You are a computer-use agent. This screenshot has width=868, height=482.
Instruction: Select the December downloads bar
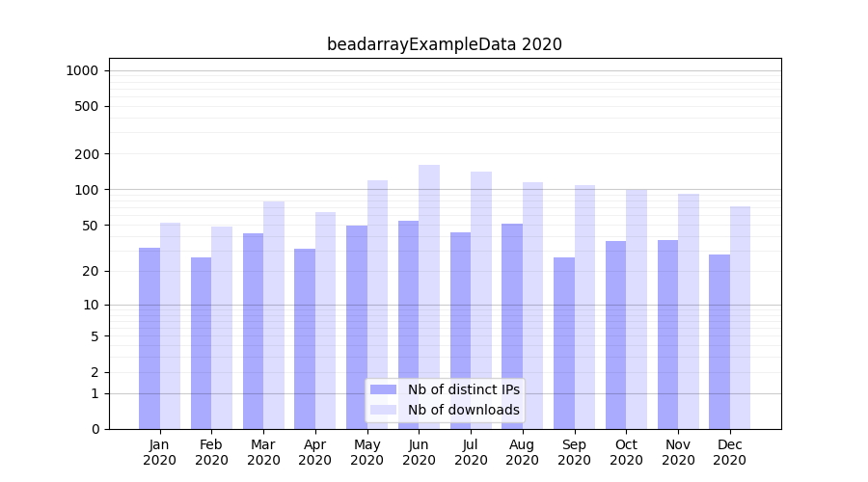click(x=740, y=317)
